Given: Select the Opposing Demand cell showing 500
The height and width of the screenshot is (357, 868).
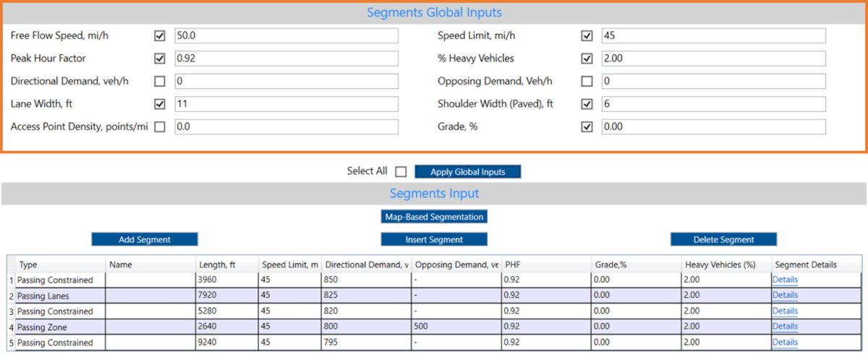Looking at the screenshot, I should click(x=456, y=327).
